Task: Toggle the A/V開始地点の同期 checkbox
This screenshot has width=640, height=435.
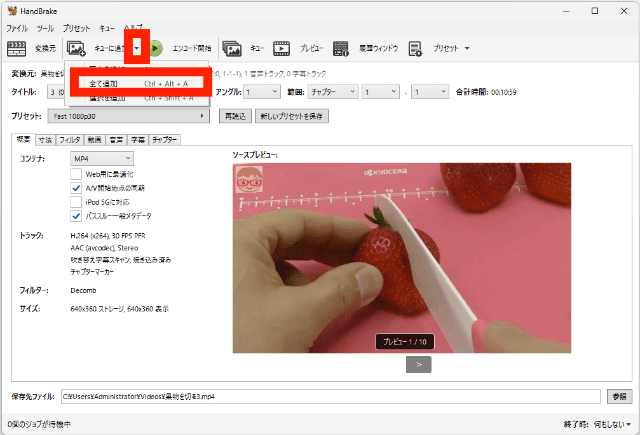Action: coord(76,188)
